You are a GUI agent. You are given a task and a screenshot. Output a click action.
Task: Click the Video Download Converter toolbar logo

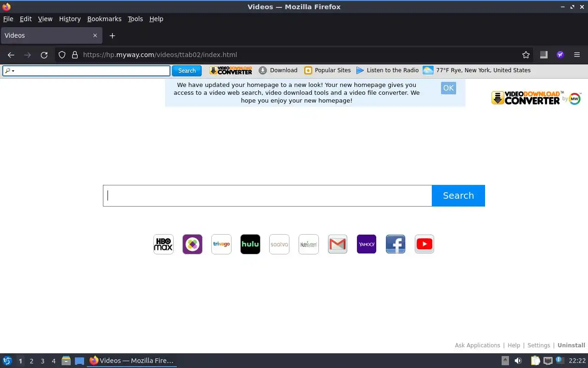[x=231, y=70]
